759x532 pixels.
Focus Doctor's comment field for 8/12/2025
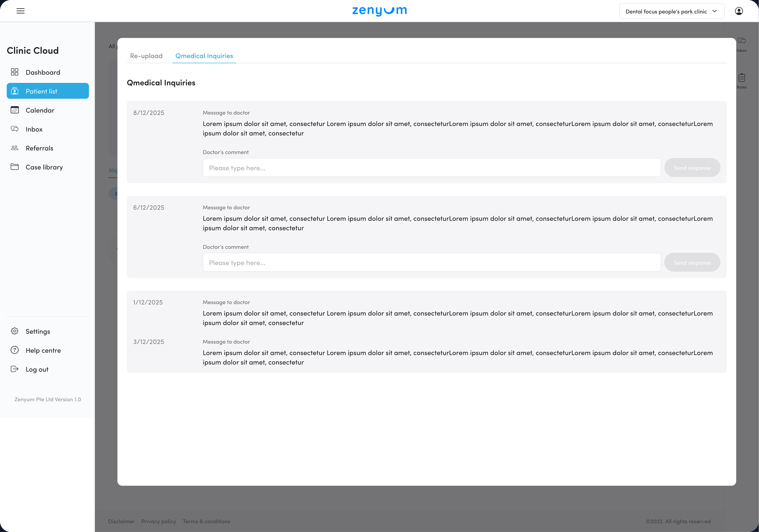coord(431,168)
